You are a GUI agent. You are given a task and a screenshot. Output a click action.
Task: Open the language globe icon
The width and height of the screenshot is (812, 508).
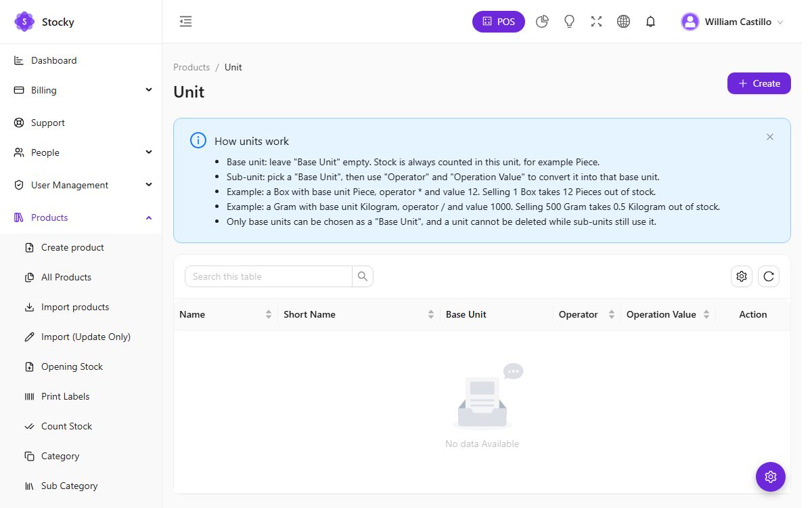(x=623, y=22)
